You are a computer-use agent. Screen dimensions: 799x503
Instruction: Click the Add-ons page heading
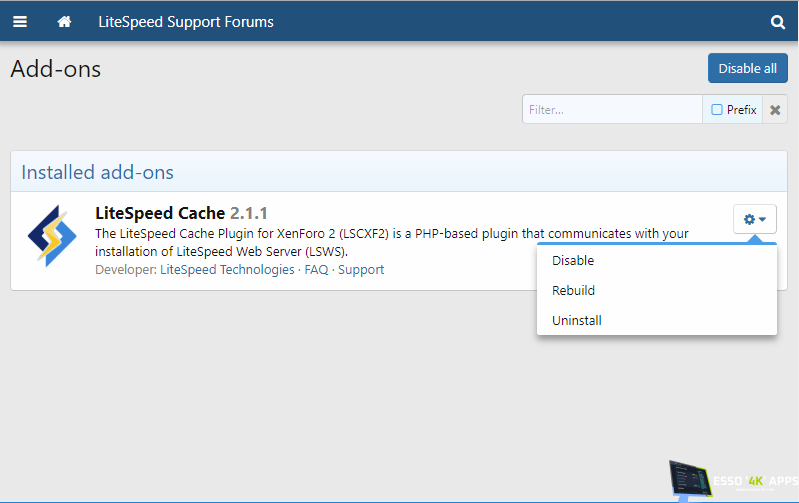pos(56,69)
